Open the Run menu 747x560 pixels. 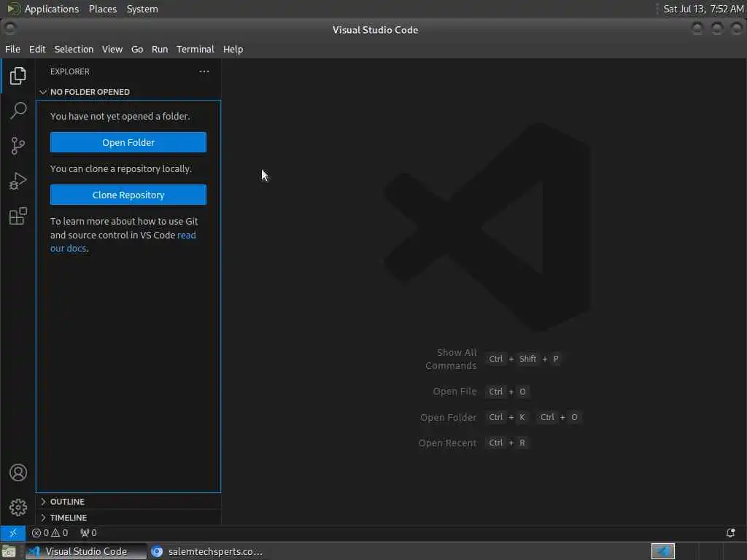tap(160, 49)
